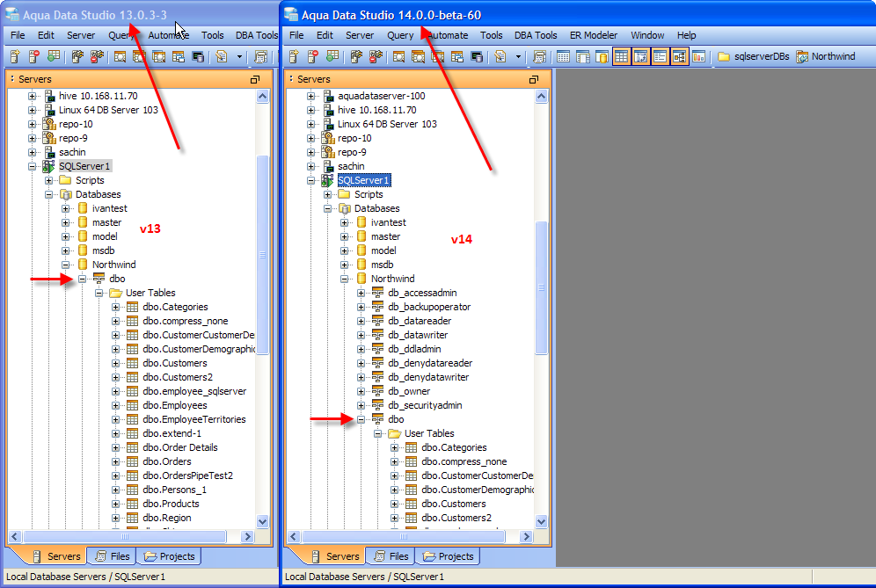Collapse Northwind database in v13 tree
Viewport: 876px width, 588px height.
click(65, 265)
